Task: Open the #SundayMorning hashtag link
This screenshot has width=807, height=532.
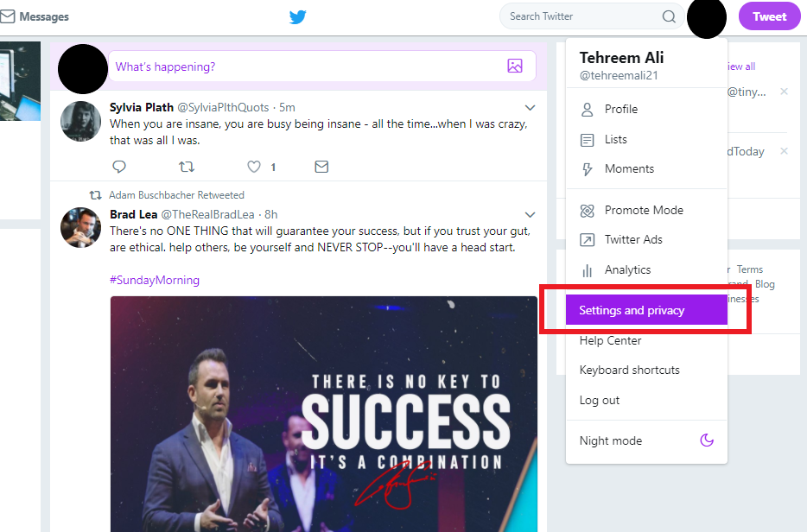Action: coord(155,280)
